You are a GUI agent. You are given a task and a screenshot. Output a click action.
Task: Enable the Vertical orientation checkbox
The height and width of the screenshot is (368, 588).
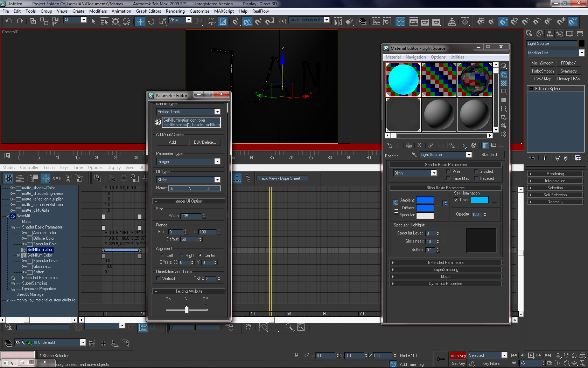click(159, 279)
